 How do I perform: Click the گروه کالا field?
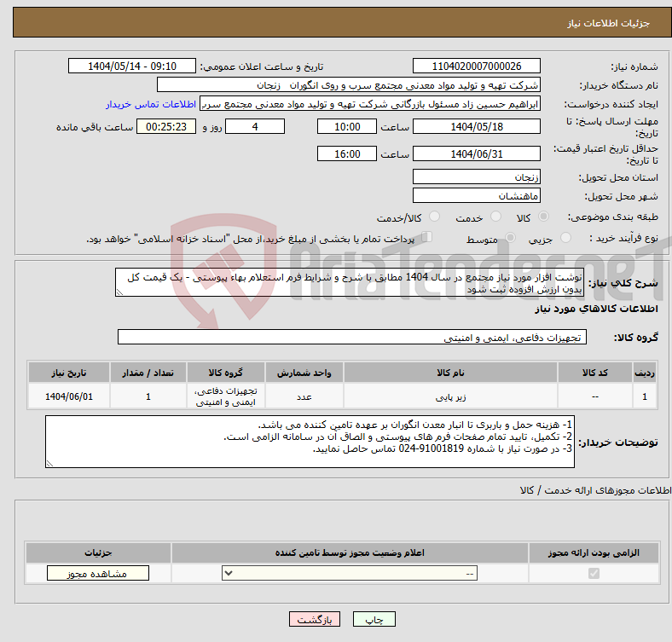coord(352,338)
